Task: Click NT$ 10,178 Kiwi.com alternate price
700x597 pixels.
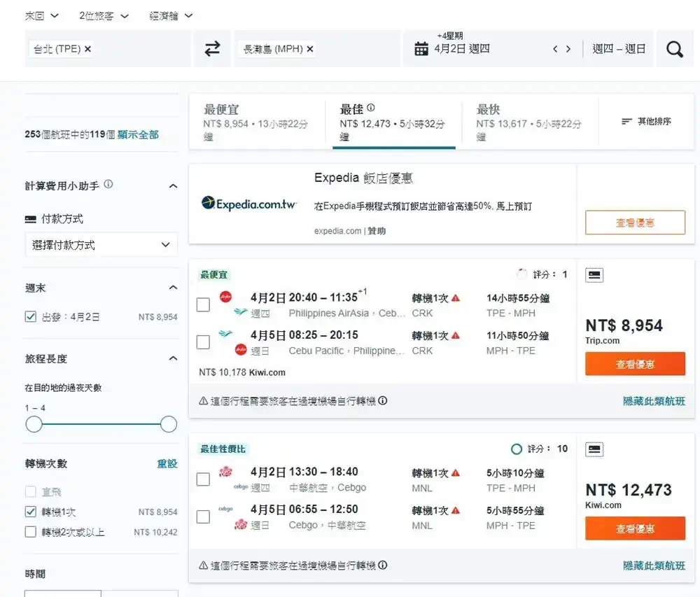Action: tap(242, 372)
